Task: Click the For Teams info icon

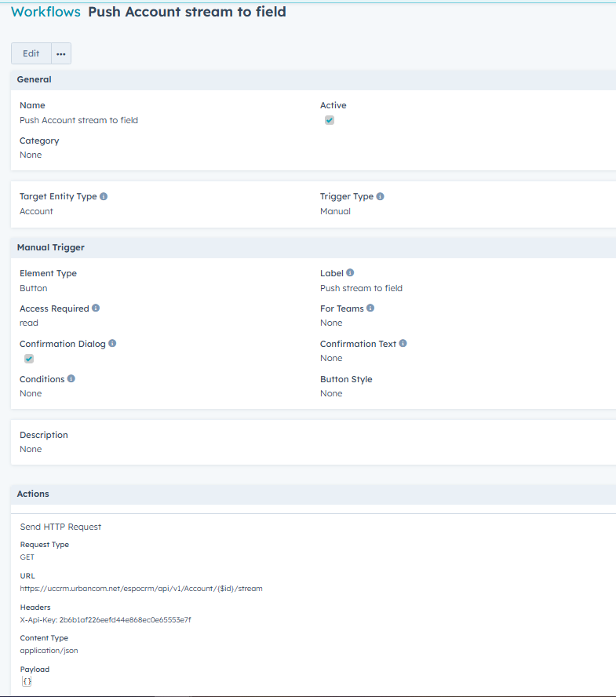Action: tap(370, 308)
